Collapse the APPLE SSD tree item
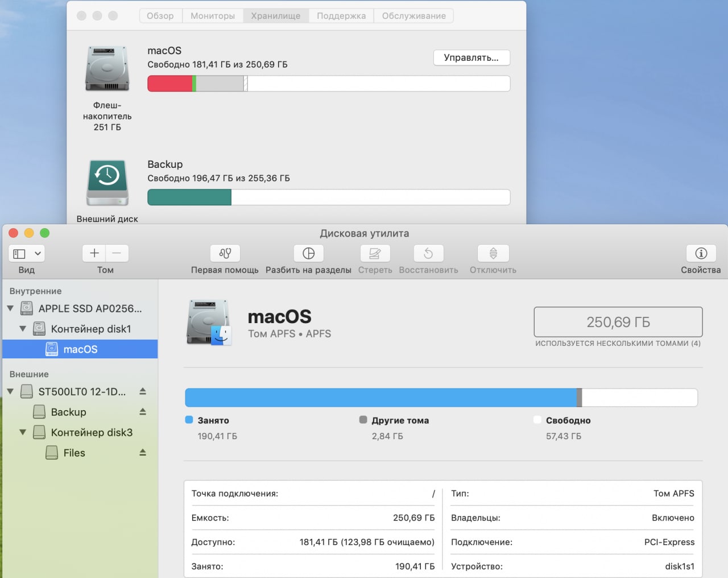The width and height of the screenshot is (728, 578). point(10,308)
